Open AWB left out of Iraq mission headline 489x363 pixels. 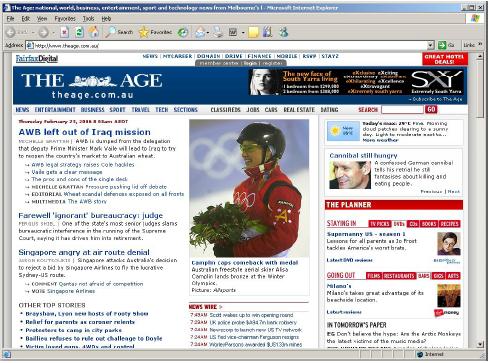(85, 132)
